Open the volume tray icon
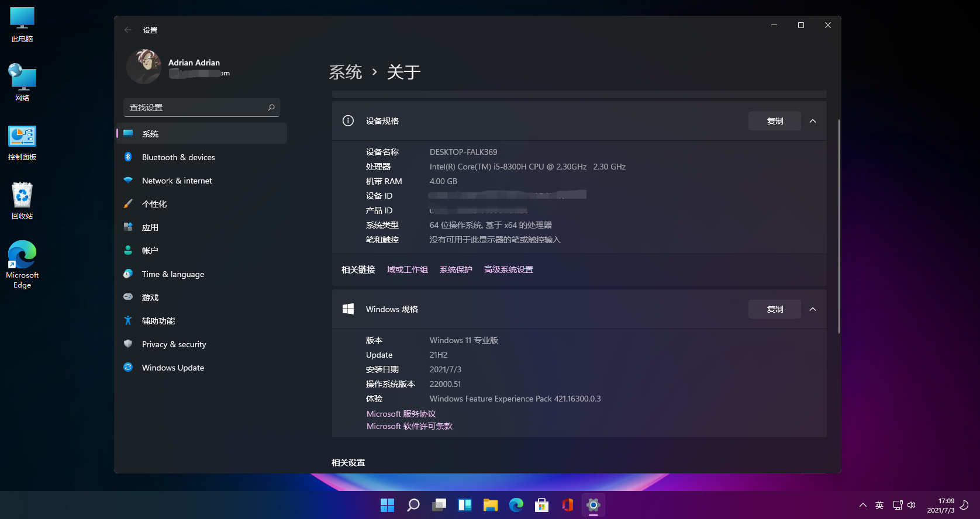 click(911, 505)
